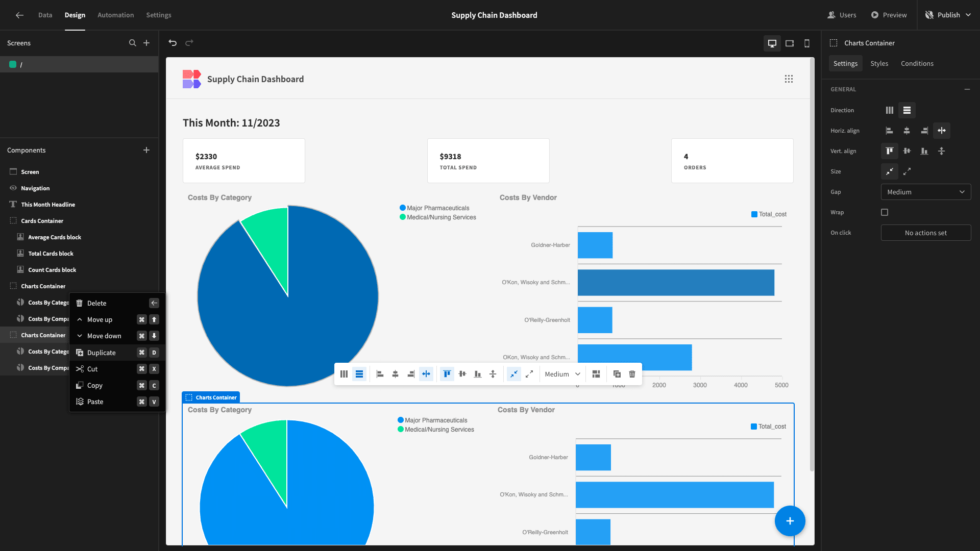Screen dimensions: 980x551
Task: Choose Move down from the context menu
Action: (x=117, y=336)
